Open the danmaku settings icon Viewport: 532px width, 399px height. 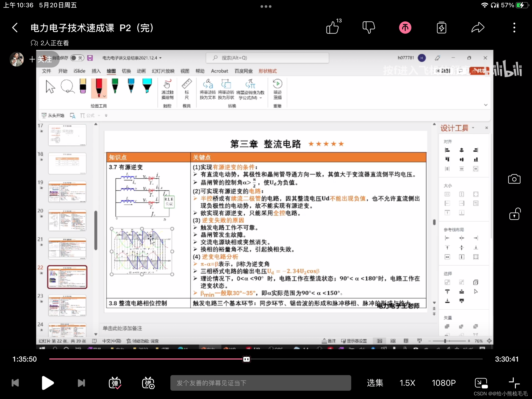148,383
